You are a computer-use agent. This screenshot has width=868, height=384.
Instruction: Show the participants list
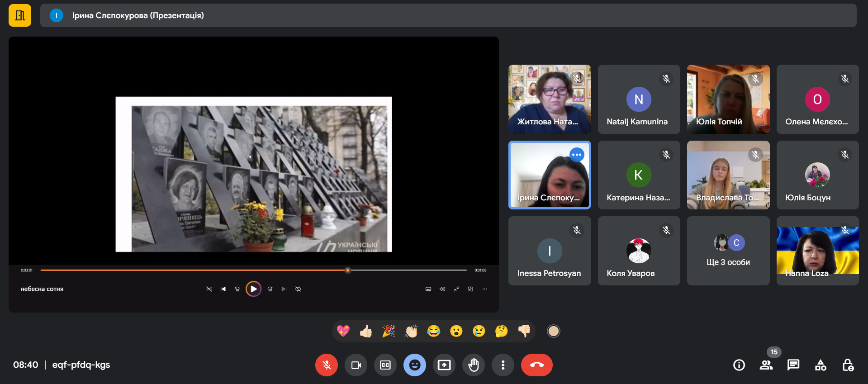click(766, 365)
